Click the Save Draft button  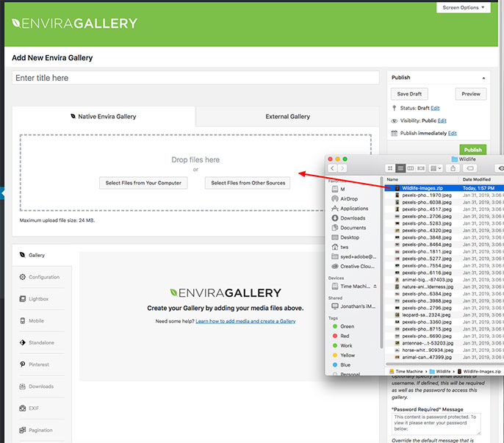(x=409, y=94)
